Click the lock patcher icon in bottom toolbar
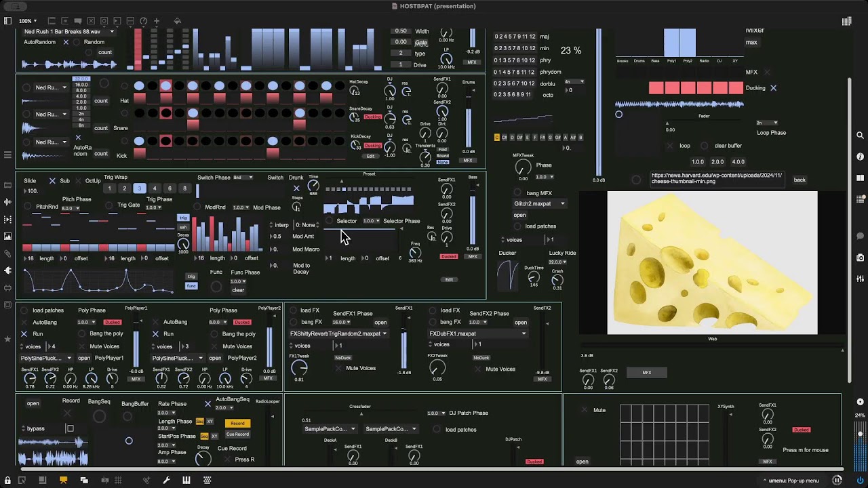Image resolution: width=868 pixels, height=488 pixels. (7, 480)
